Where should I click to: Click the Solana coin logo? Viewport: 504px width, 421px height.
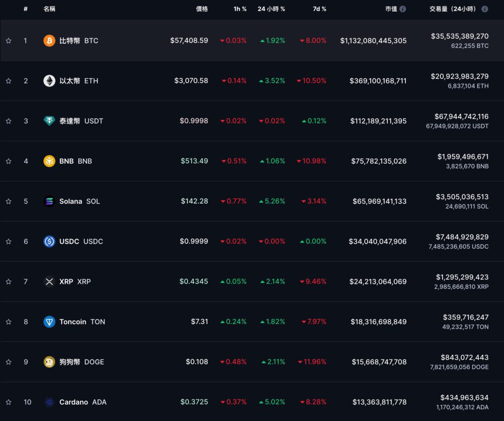point(49,201)
